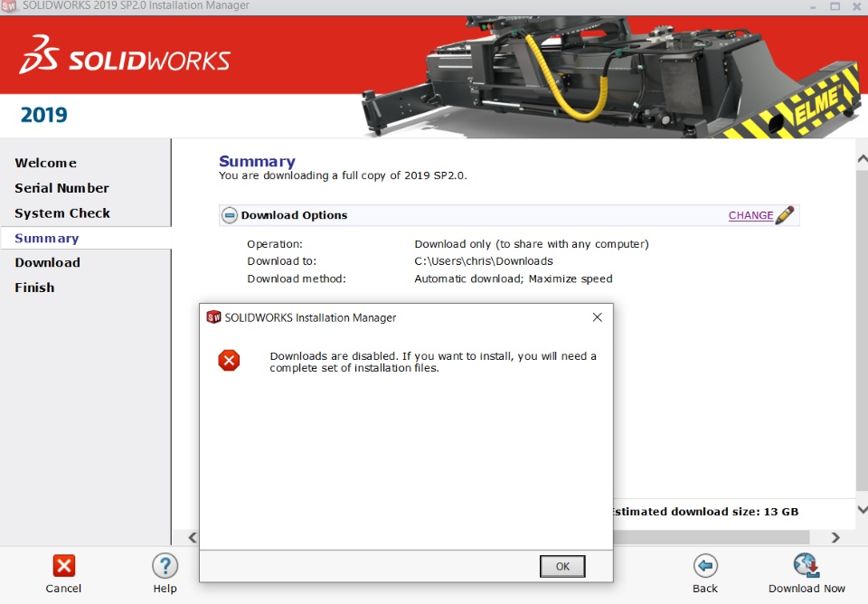The height and width of the screenshot is (604, 868).
Task: Close the main Installation Manager window
Action: pyautogui.click(x=857, y=6)
